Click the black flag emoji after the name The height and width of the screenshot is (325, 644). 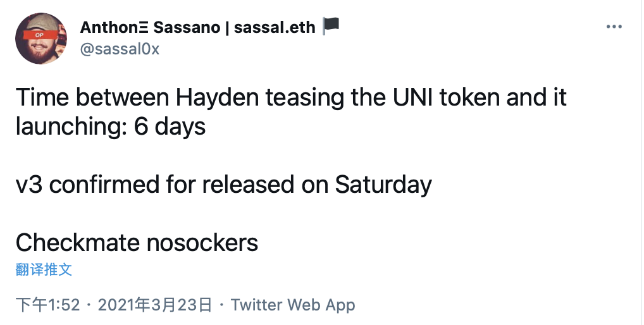coord(331,26)
